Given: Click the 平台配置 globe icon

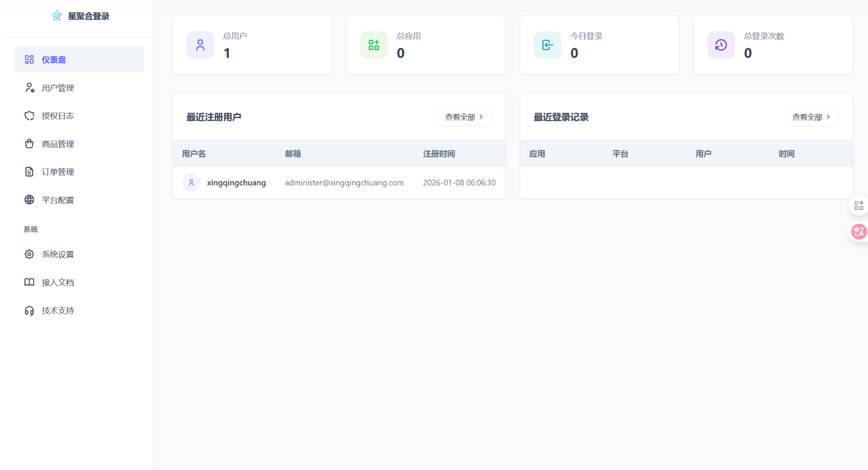Looking at the screenshot, I should click(29, 200).
